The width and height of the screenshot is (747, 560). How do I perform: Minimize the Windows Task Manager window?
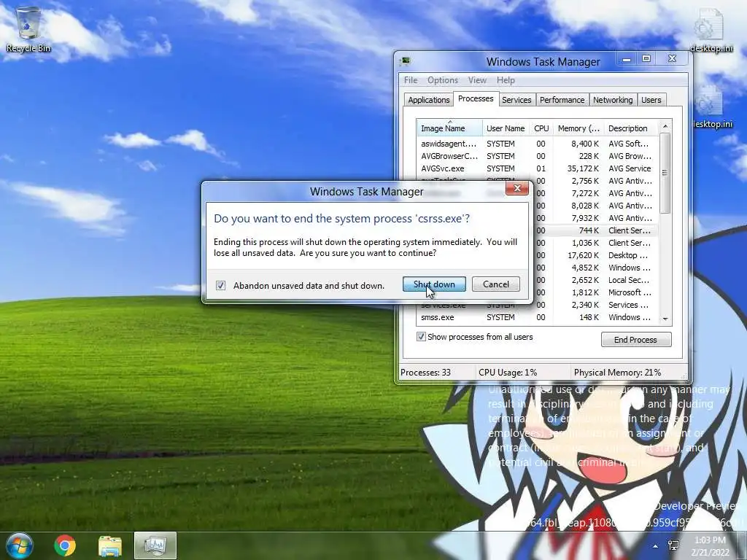click(x=627, y=59)
